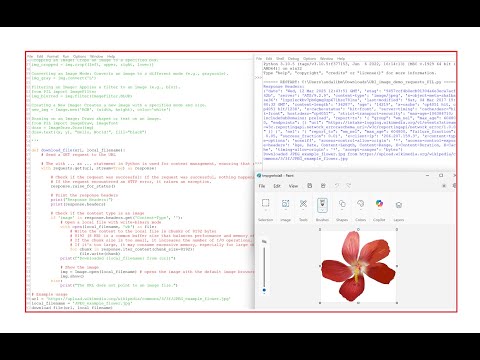Click the 'local_filename =' assignment line
Screen dimensions: 480x360
pos(82,303)
